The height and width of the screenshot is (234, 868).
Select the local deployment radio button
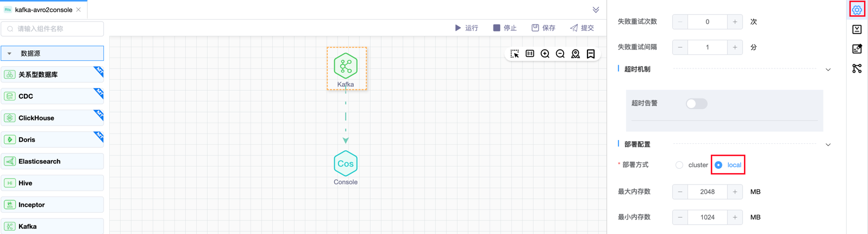pos(719,165)
